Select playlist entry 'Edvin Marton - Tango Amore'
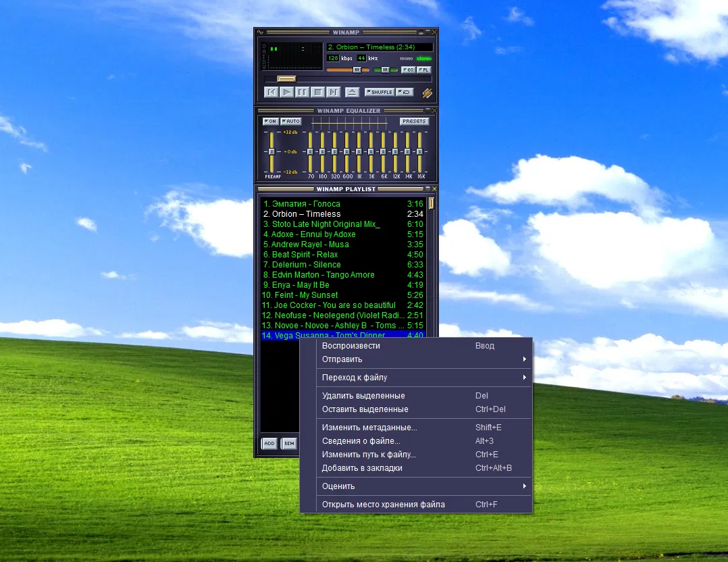 [343, 275]
